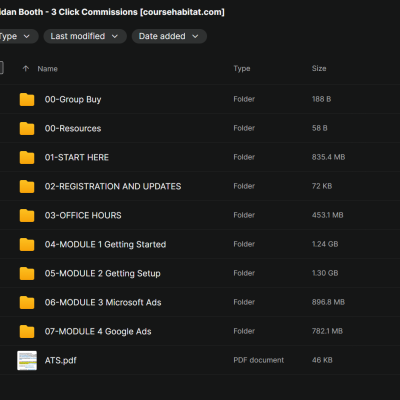Image resolution: width=400 pixels, height=400 pixels.
Task: Click the 835.4 MB size value
Action: click(x=328, y=157)
